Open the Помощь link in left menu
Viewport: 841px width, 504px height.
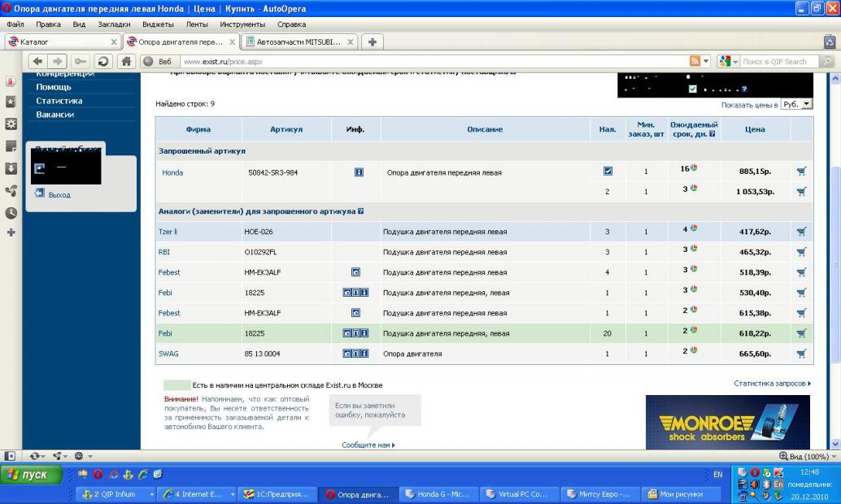54,87
